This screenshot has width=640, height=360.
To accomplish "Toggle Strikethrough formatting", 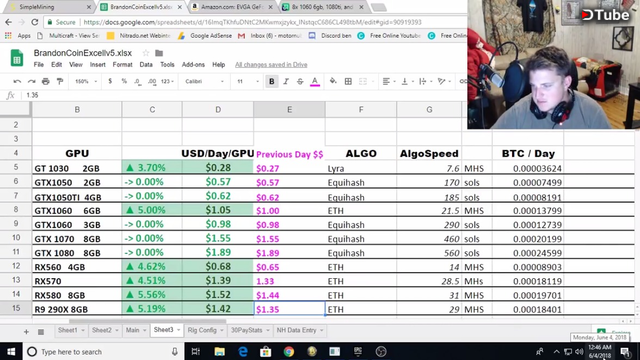I will click(300, 82).
